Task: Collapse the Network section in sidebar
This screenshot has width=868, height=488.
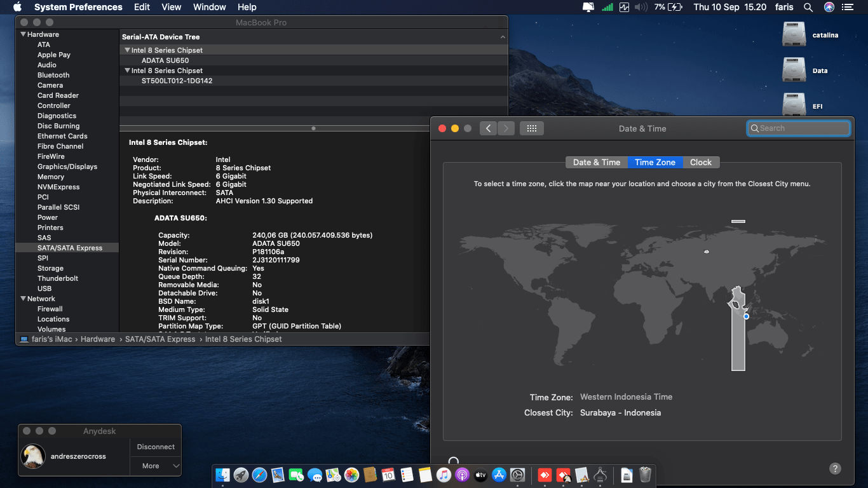Action: click(24, 299)
